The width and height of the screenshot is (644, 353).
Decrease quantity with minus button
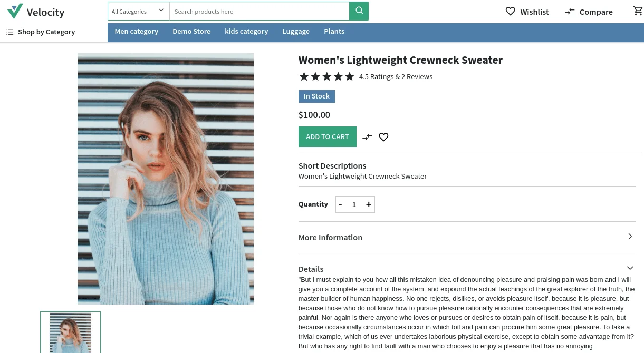[340, 204]
